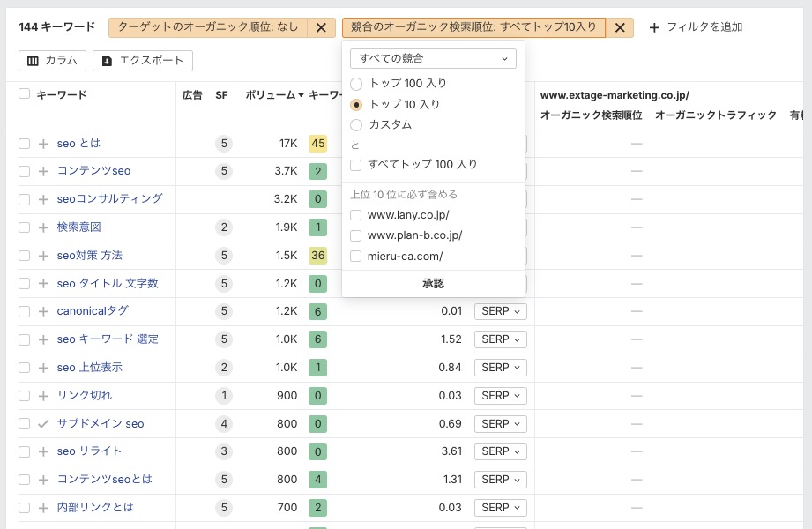Tick the www.lany.co.jp/ checkbox
This screenshot has width=812, height=529.
356,215
